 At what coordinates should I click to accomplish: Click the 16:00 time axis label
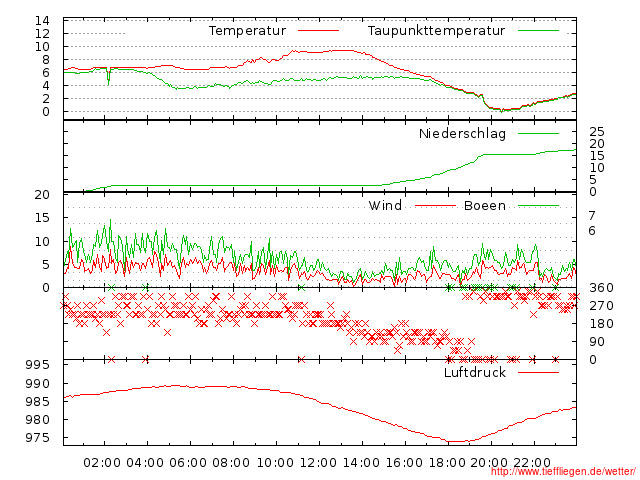click(x=404, y=463)
